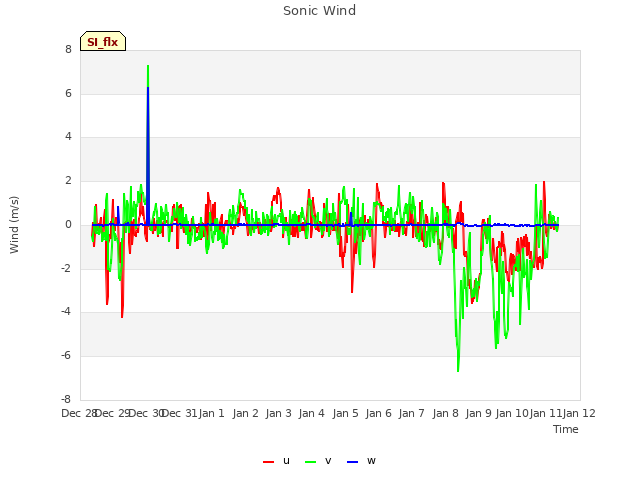Click the Jan 4 x-axis label
The image size is (640, 480).
(312, 413)
